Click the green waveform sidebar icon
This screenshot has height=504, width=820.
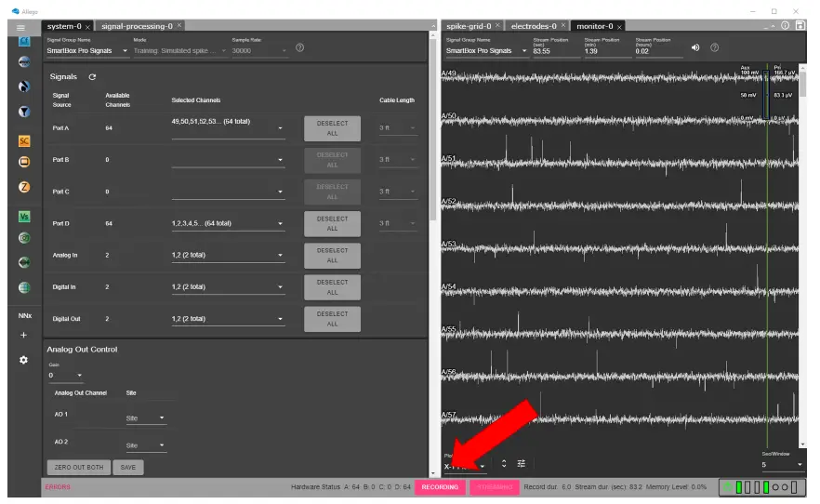(24, 262)
